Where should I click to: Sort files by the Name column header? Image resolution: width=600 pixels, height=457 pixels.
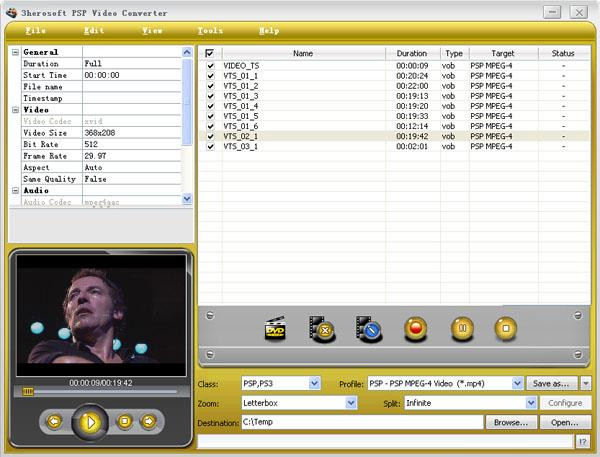click(303, 53)
